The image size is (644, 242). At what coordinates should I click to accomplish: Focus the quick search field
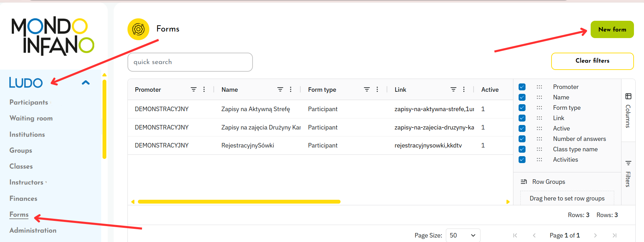190,62
